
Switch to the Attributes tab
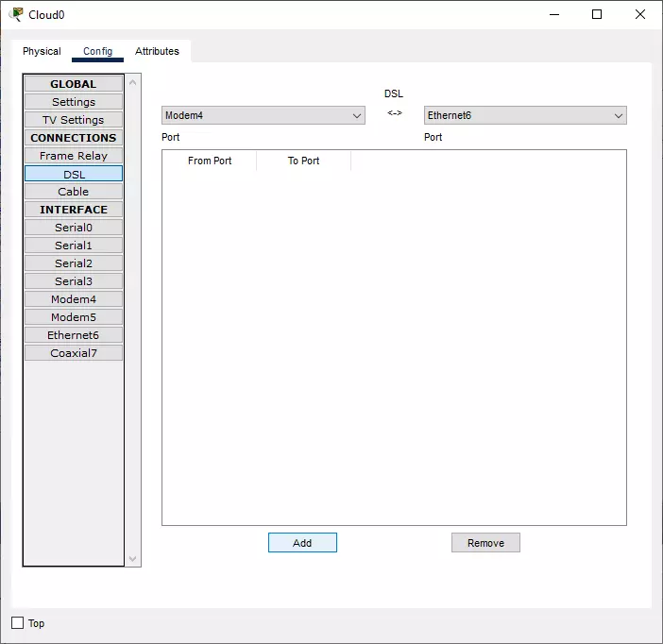coord(157,51)
